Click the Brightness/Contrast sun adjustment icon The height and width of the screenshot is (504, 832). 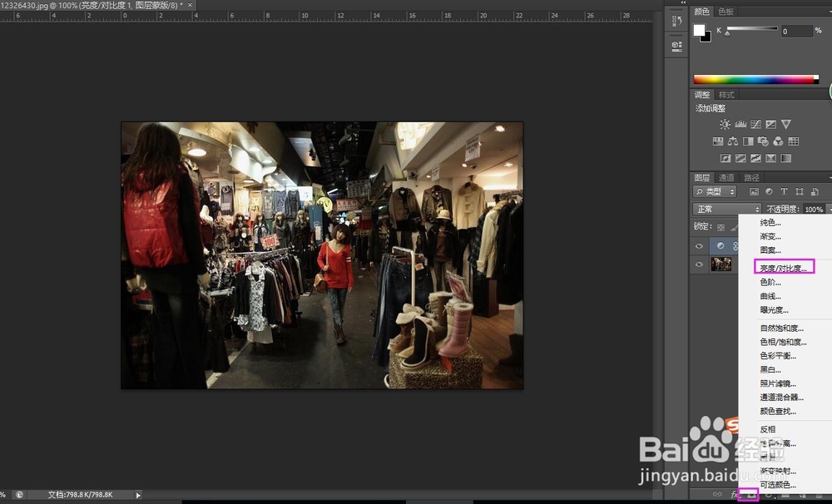pyautogui.click(x=725, y=125)
